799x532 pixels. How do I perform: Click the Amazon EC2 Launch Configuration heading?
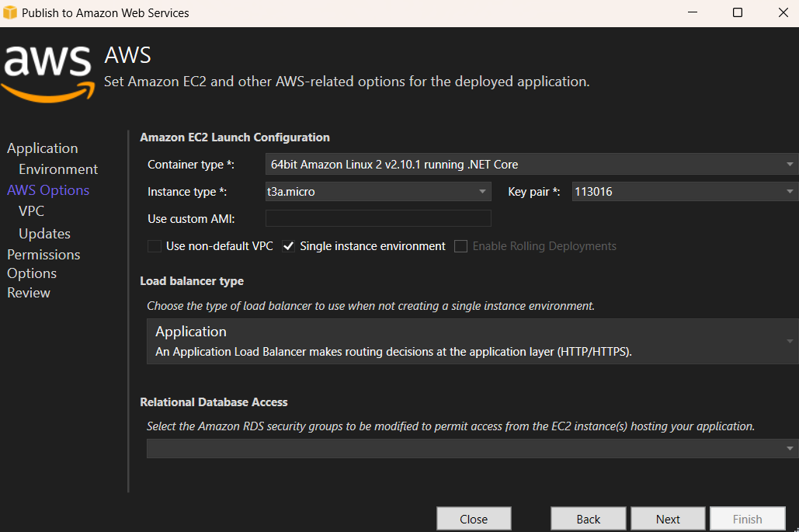coord(234,137)
